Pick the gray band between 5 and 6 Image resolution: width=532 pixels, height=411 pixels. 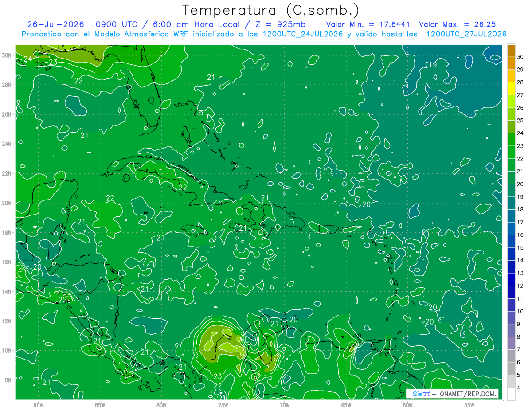tap(511, 369)
